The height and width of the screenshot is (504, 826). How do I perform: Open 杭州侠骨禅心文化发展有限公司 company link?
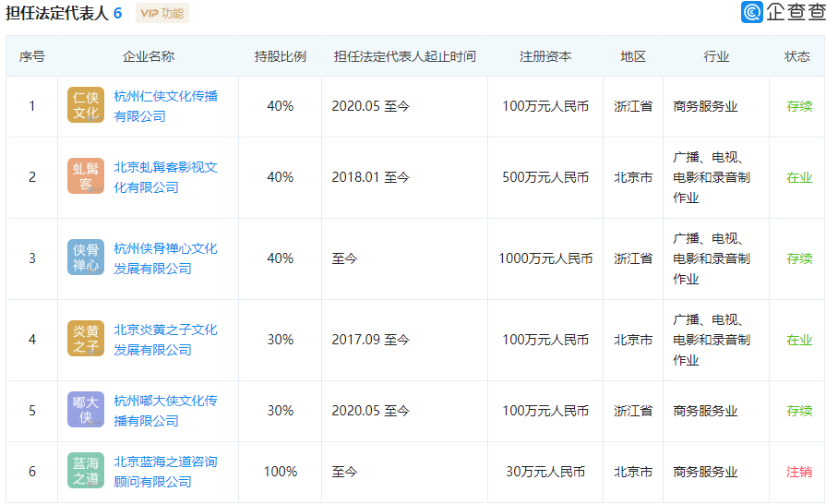(x=165, y=258)
